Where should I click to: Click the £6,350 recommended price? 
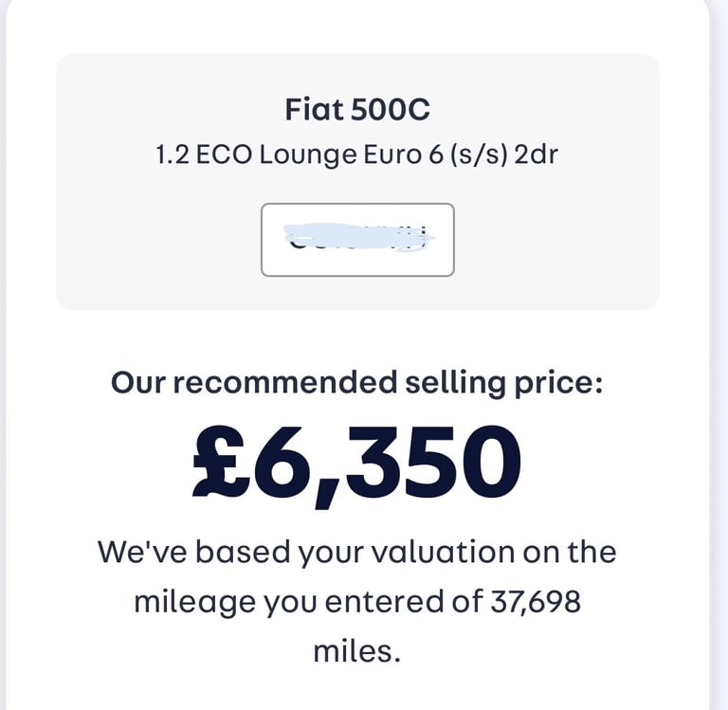pos(357,464)
